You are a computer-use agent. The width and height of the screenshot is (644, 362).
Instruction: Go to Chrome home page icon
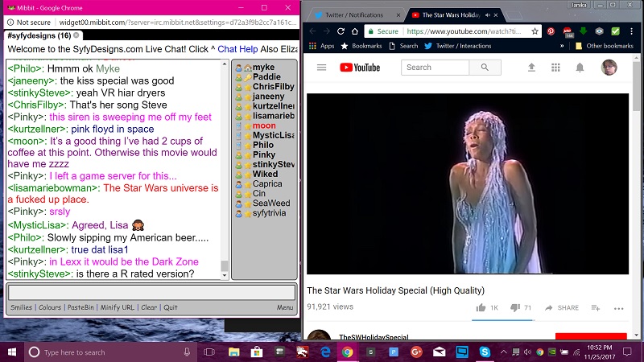(355, 31)
